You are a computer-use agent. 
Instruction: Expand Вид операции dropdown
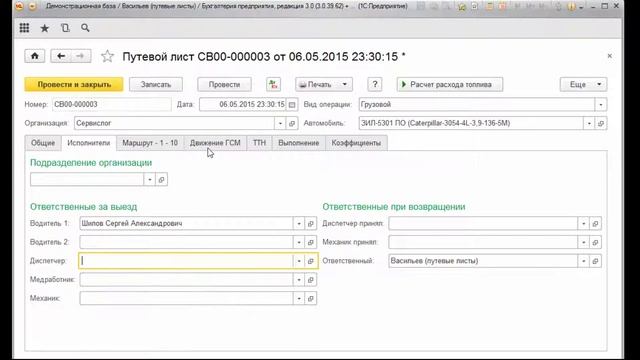point(601,104)
